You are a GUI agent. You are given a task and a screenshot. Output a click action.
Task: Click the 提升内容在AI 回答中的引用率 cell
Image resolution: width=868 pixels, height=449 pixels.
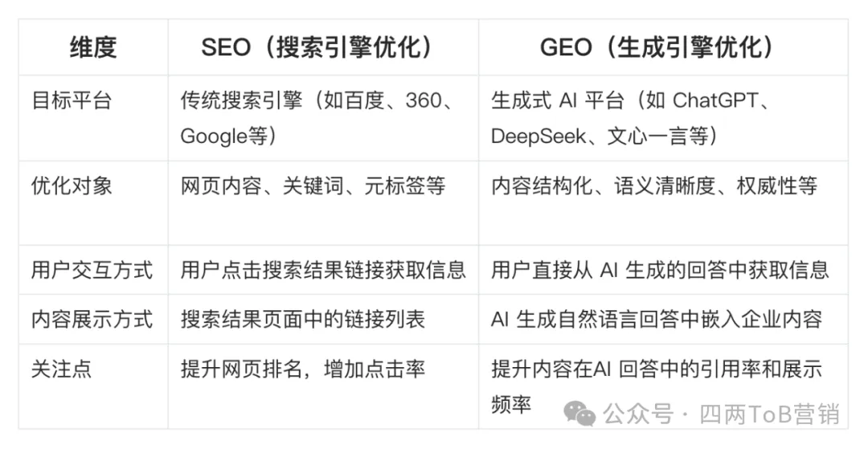coord(663,386)
